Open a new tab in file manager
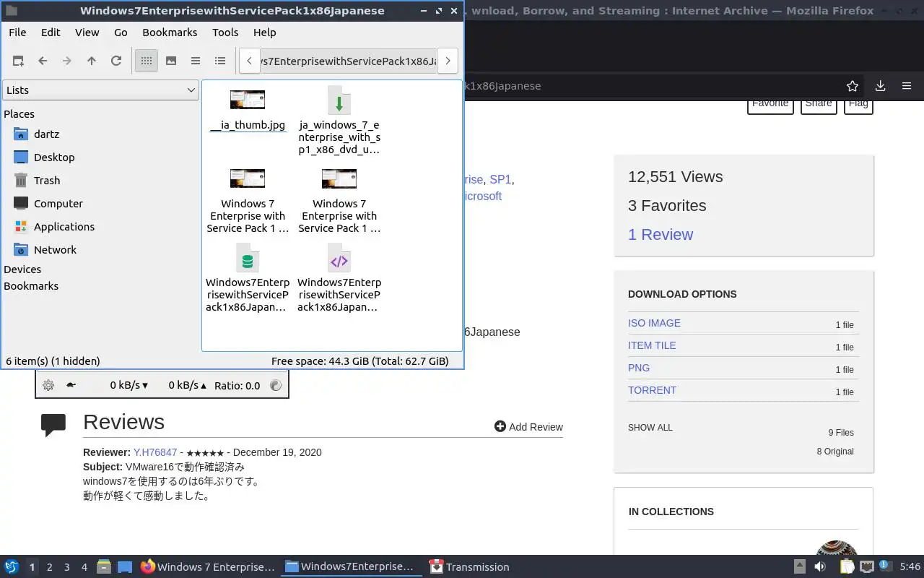The image size is (924, 578). (x=18, y=61)
